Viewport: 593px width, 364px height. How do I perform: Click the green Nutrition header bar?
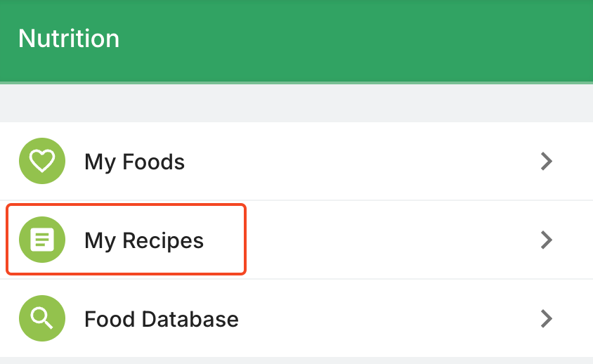351,41
